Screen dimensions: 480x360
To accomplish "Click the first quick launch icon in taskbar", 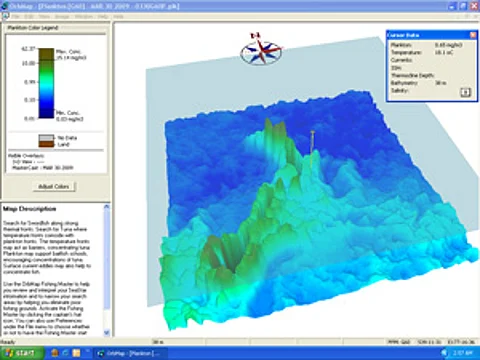I will pyautogui.click(x=55, y=353).
